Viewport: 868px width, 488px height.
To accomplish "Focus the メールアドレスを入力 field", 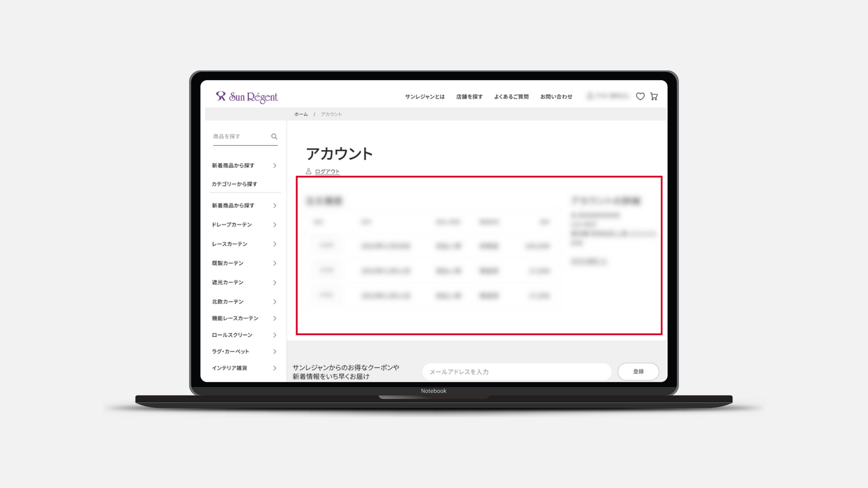I will 515,372.
